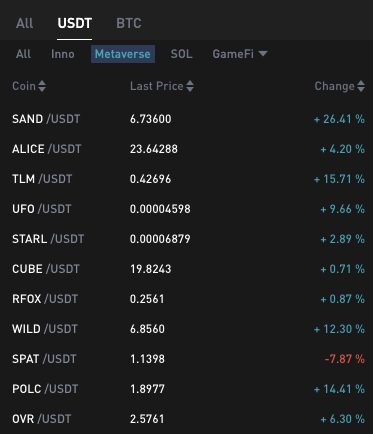
Task: Click the STARL price 0.00006879
Action: point(160,239)
